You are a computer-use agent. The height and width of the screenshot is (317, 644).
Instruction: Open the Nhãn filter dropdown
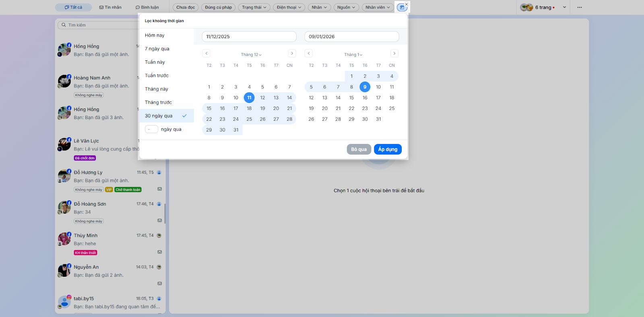(319, 7)
